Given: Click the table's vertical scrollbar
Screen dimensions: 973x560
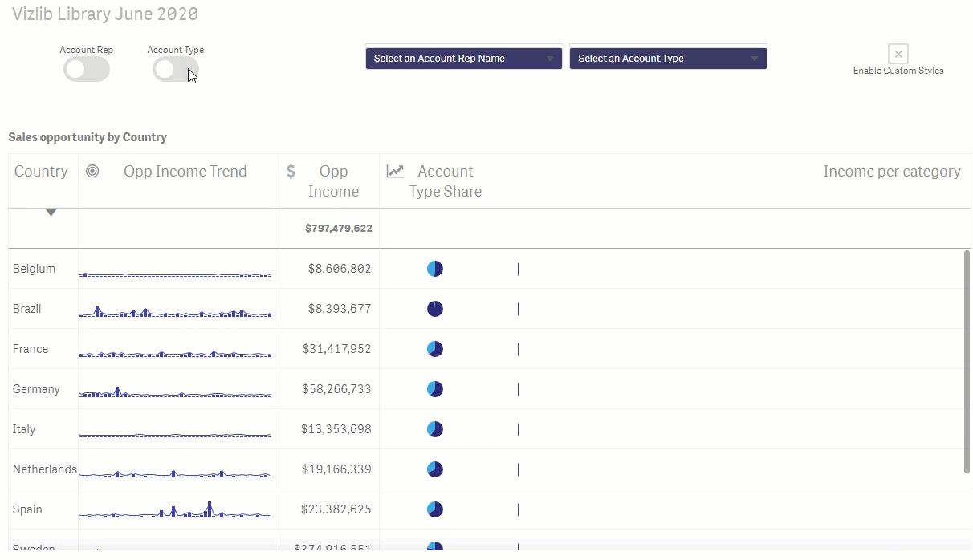Looking at the screenshot, I should pyautogui.click(x=967, y=361).
